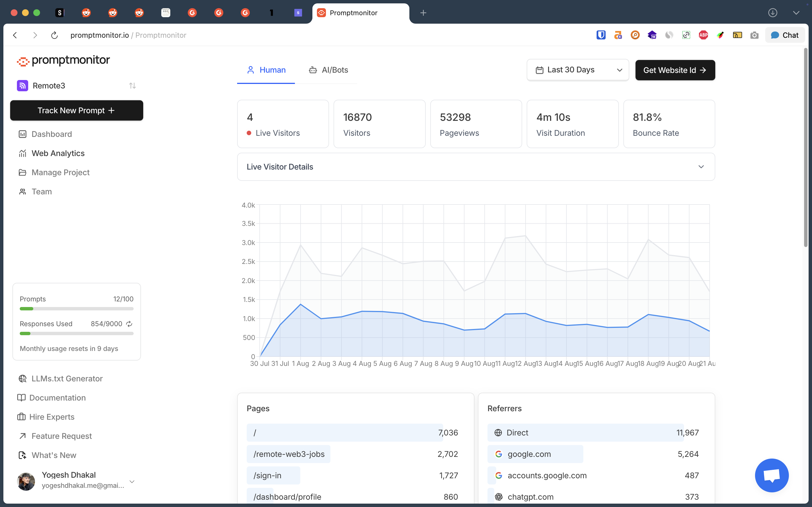Expand Yogesh Dhakal account menu

(132, 482)
